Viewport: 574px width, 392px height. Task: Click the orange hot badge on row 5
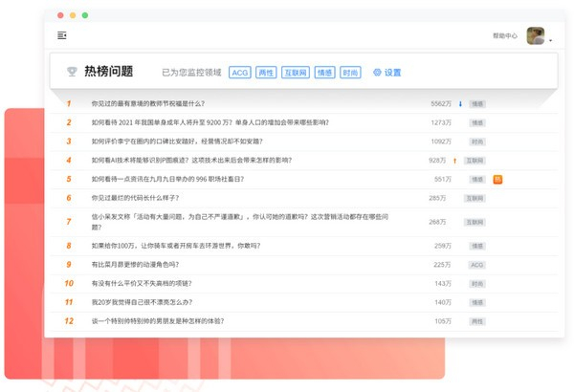(497, 179)
